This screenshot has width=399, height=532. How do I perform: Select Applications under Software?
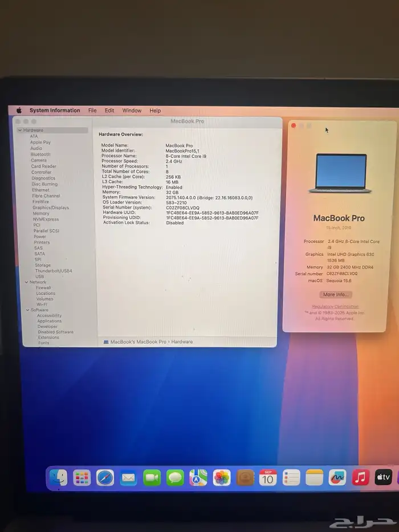[x=50, y=321]
